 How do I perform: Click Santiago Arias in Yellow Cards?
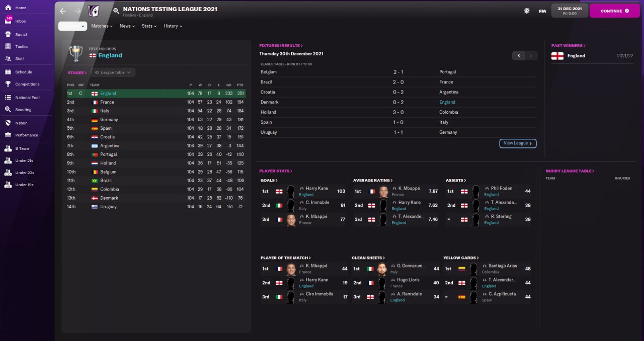(503, 266)
